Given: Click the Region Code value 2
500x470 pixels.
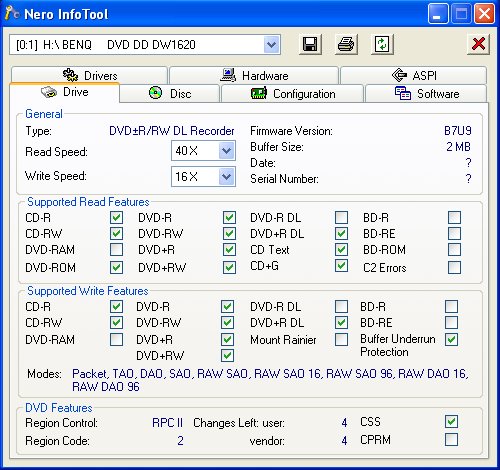Looking at the screenshot, I should point(180,441).
